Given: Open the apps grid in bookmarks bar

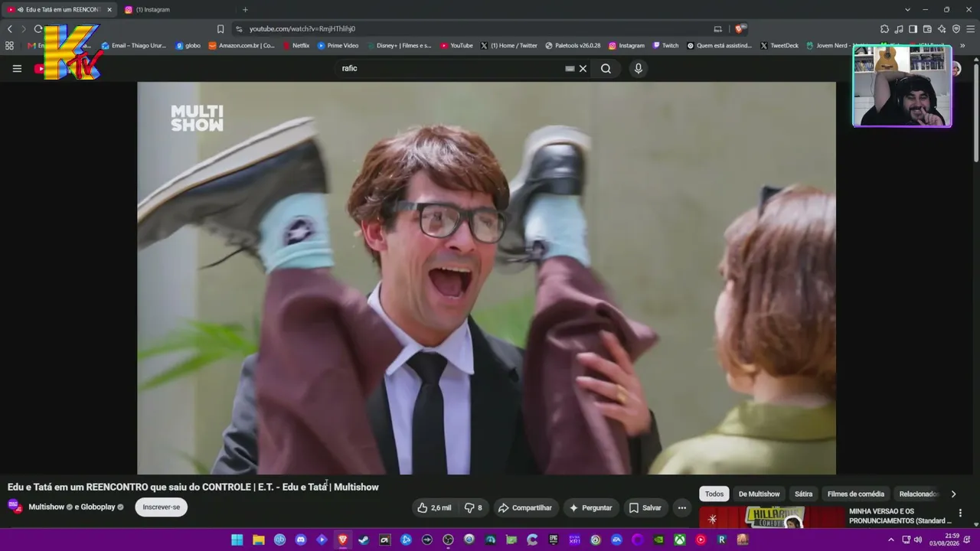Looking at the screenshot, I should pos(9,45).
